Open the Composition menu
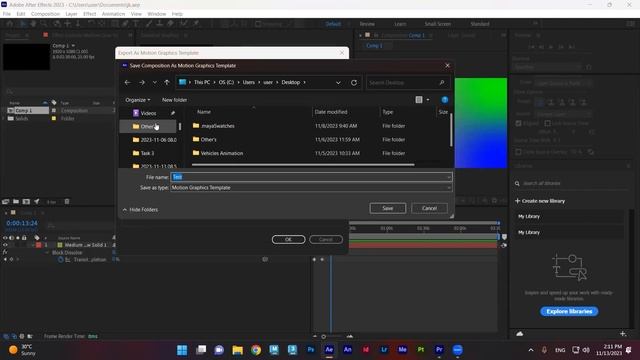The height and width of the screenshot is (360, 640). pyautogui.click(x=45, y=14)
